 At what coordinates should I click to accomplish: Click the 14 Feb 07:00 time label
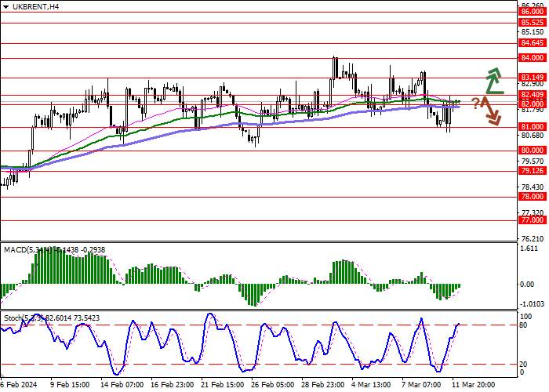[x=122, y=385]
